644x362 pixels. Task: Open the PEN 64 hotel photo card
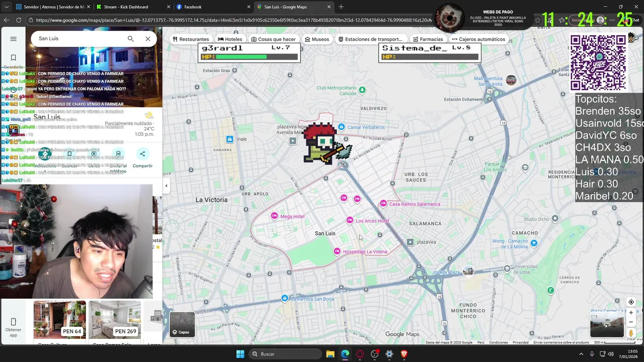59,320
